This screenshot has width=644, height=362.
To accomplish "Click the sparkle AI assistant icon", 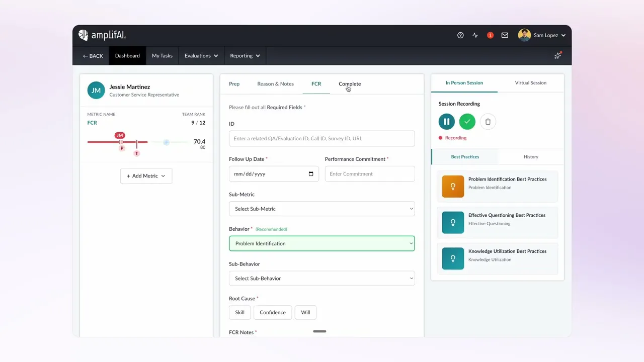I will coord(558,55).
